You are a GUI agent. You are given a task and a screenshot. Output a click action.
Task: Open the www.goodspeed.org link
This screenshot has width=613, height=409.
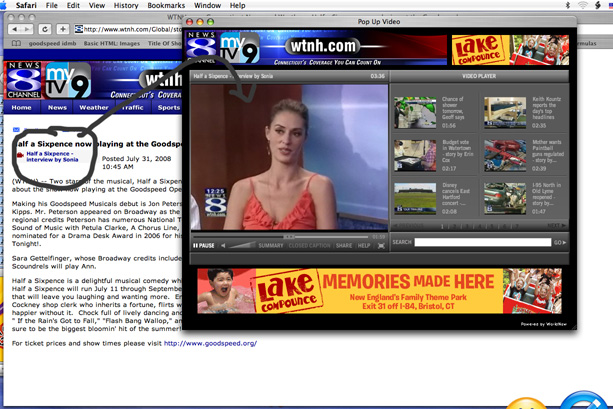(x=211, y=343)
